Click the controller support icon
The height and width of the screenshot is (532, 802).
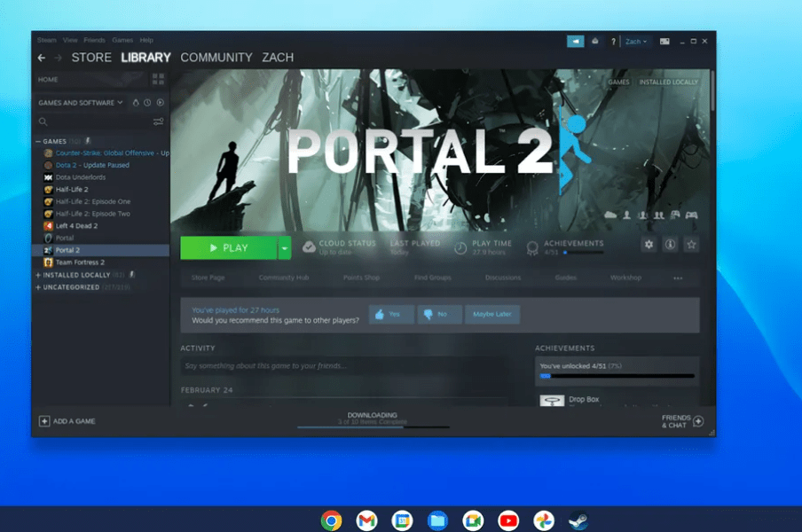[x=692, y=215]
